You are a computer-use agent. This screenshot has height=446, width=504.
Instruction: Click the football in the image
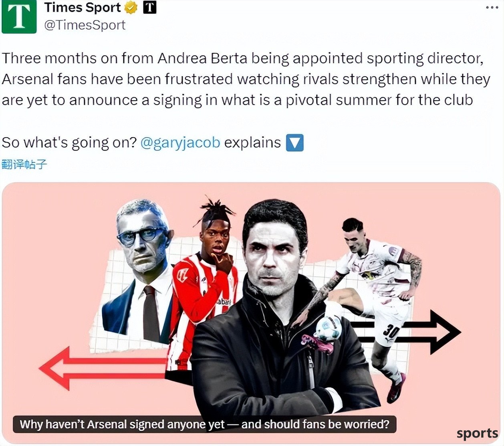(x=329, y=328)
